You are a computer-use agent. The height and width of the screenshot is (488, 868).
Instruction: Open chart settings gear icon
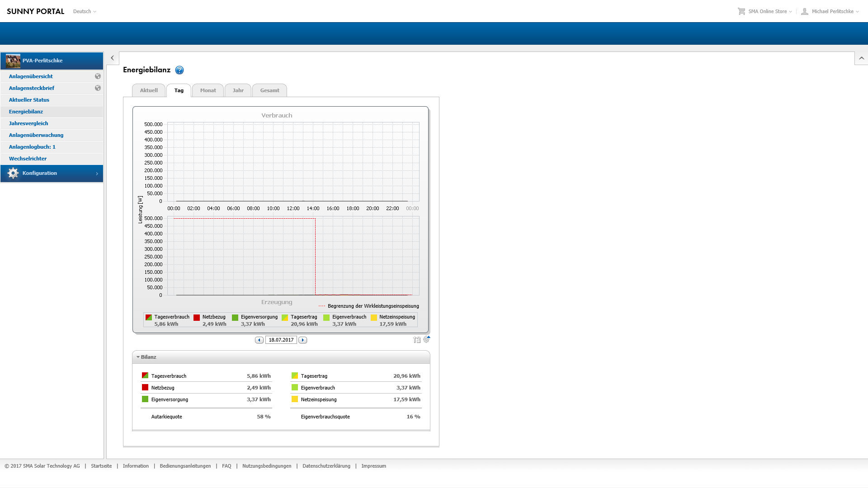pos(426,339)
